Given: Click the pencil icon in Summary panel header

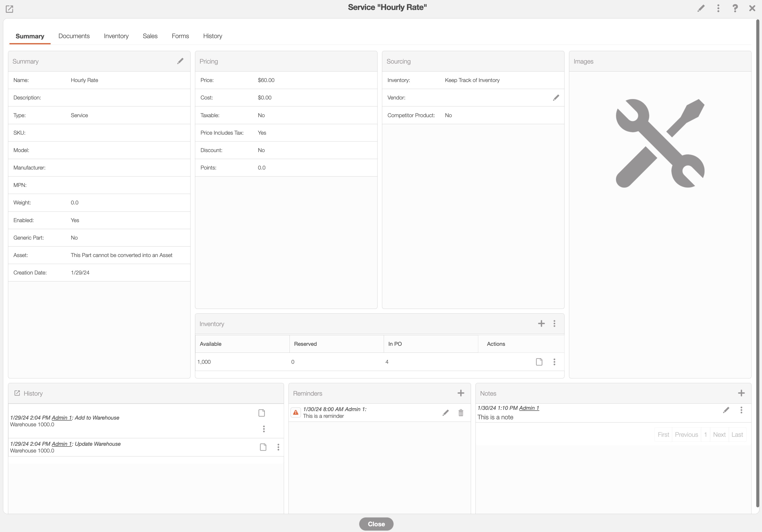Looking at the screenshot, I should pos(180,61).
